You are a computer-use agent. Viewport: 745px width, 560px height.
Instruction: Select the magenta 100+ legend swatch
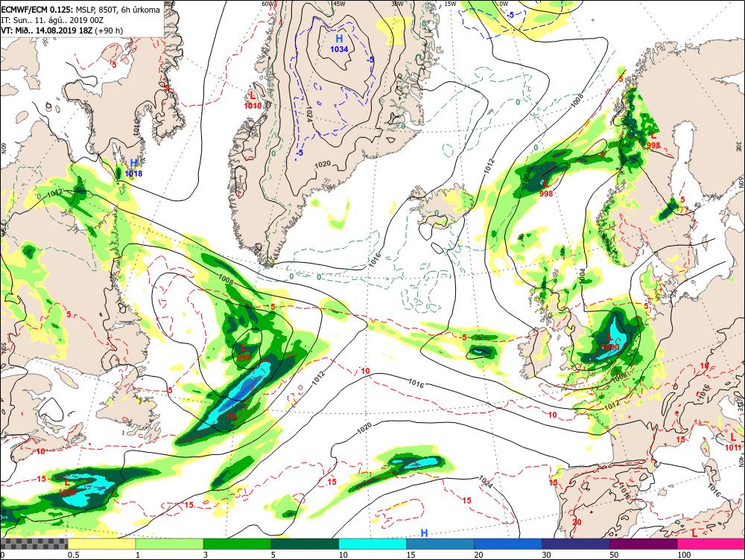[x=711, y=544]
